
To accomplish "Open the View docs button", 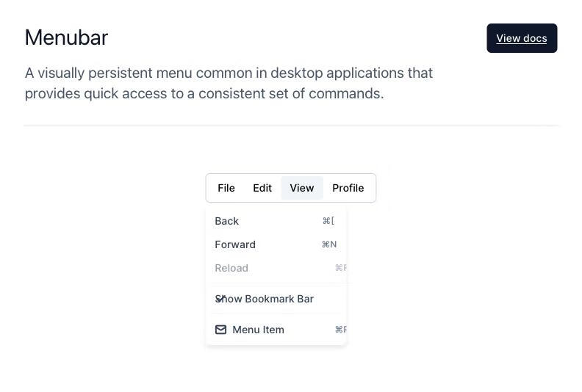I will click(522, 38).
